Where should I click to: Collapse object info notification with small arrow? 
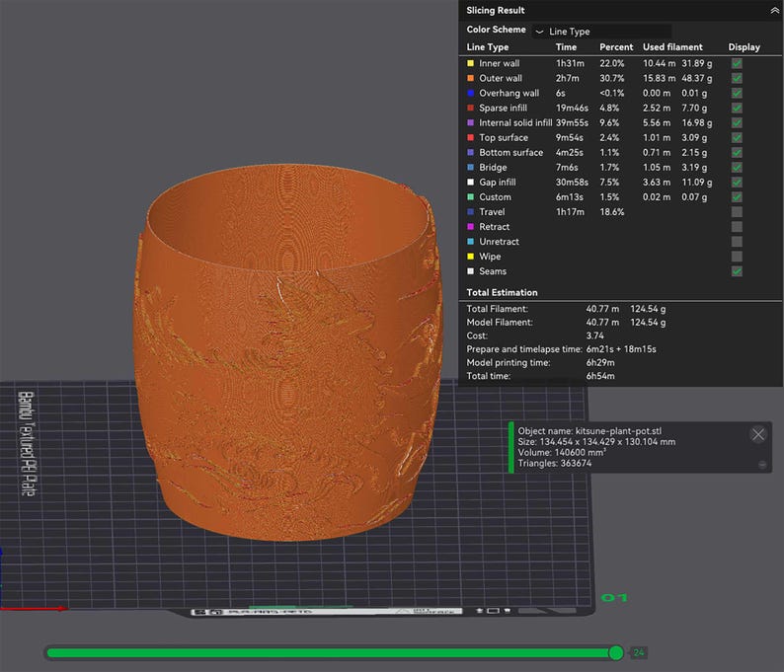click(x=762, y=465)
